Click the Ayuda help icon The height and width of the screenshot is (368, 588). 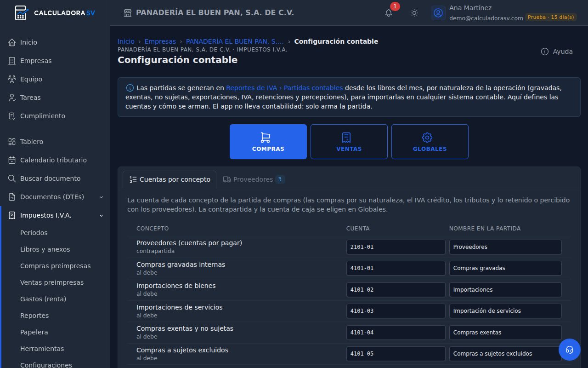click(x=545, y=52)
